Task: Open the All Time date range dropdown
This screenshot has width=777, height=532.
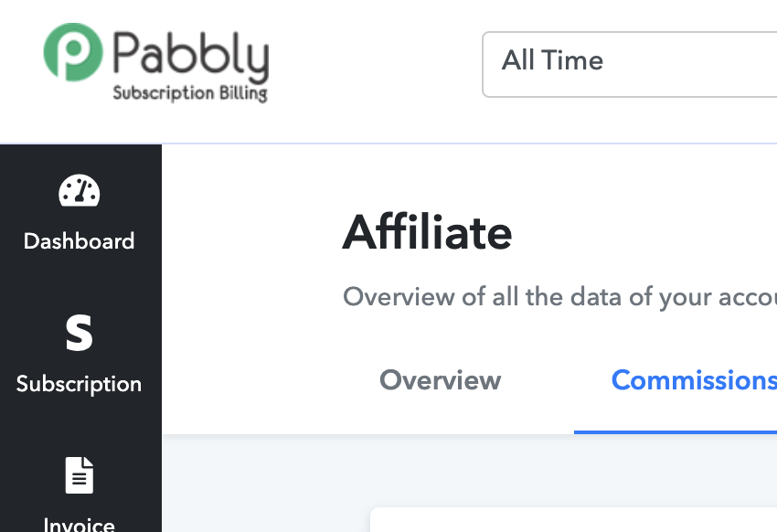Action: pyautogui.click(x=629, y=64)
